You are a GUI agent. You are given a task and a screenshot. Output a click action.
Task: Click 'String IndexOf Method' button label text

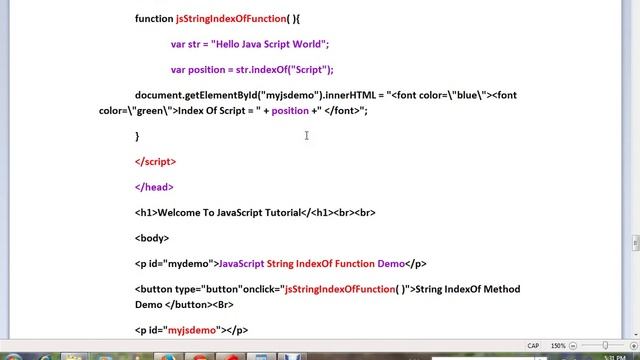tap(468, 289)
